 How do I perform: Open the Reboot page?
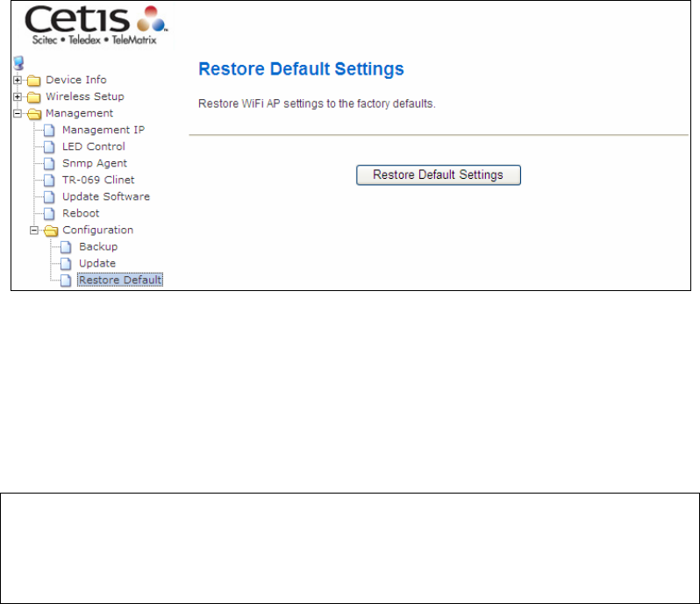(81, 213)
